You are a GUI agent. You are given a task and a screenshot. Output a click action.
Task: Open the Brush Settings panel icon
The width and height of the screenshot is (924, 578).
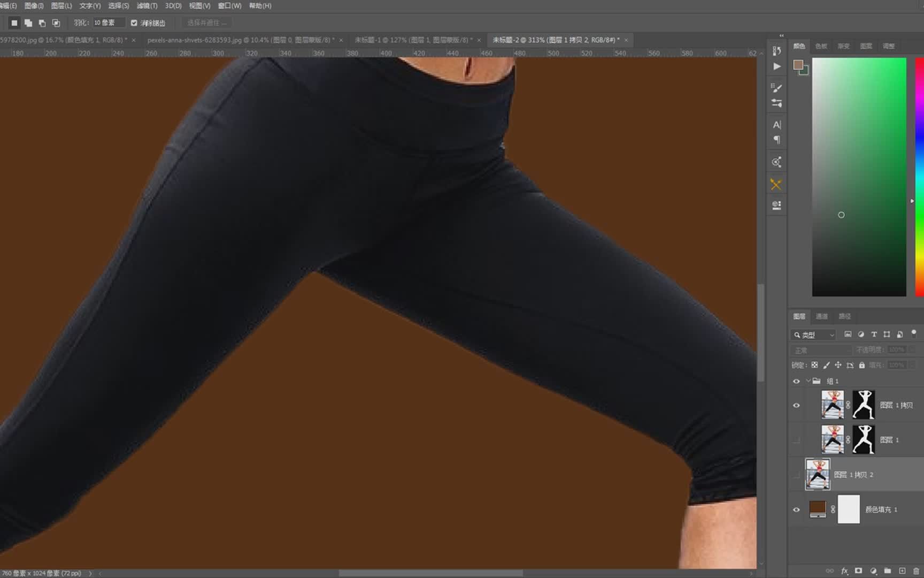tap(777, 103)
